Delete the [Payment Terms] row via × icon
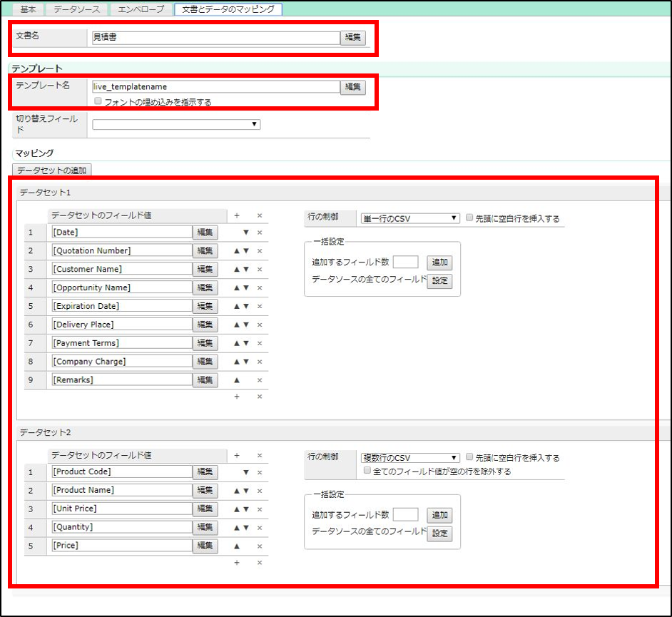Viewport: 672px width, 617px height. click(260, 343)
